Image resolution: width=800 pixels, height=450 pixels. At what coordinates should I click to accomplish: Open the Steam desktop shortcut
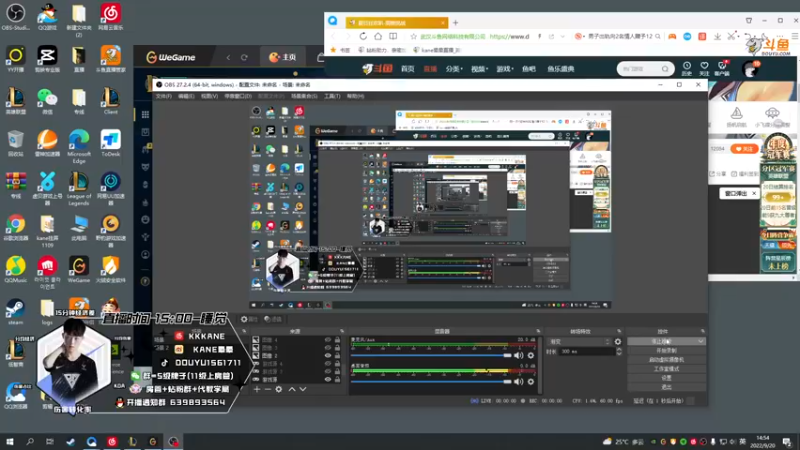[15, 311]
